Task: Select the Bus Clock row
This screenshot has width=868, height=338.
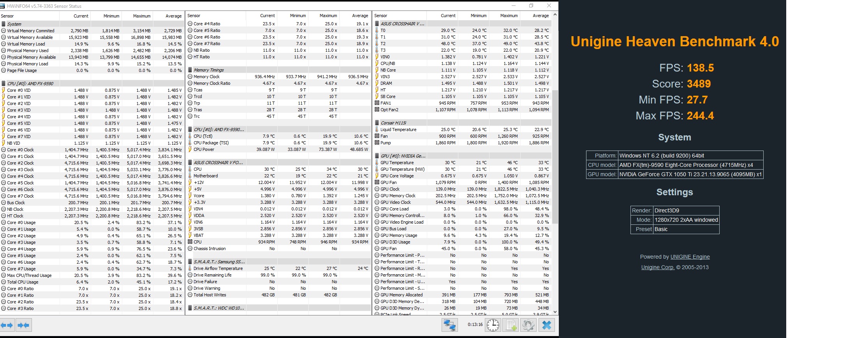Action: (92, 203)
